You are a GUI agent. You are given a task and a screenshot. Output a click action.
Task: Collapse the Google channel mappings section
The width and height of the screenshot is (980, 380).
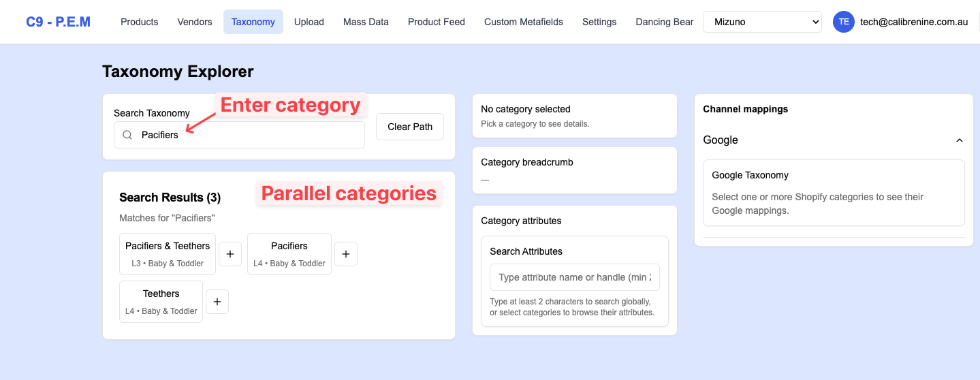click(x=959, y=140)
